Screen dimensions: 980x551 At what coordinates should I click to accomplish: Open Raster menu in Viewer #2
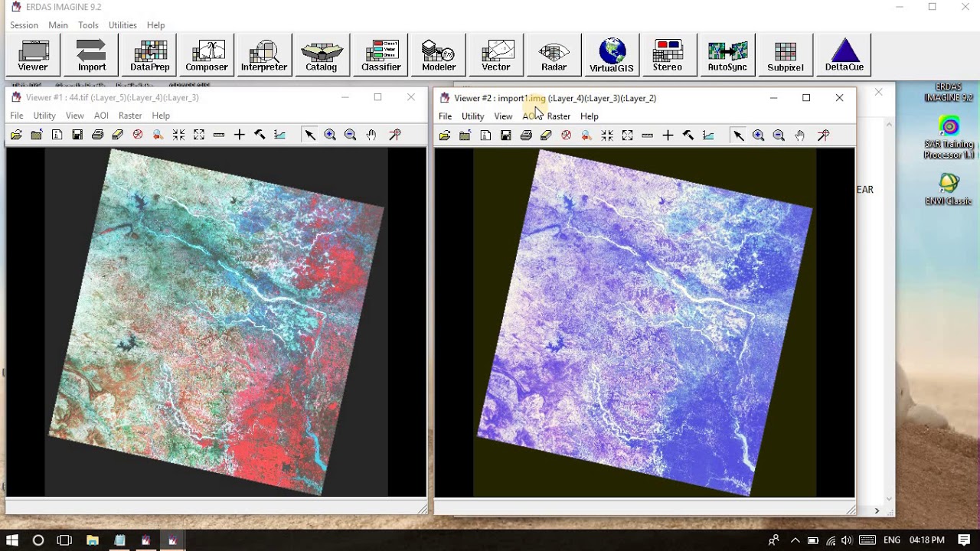559,116
